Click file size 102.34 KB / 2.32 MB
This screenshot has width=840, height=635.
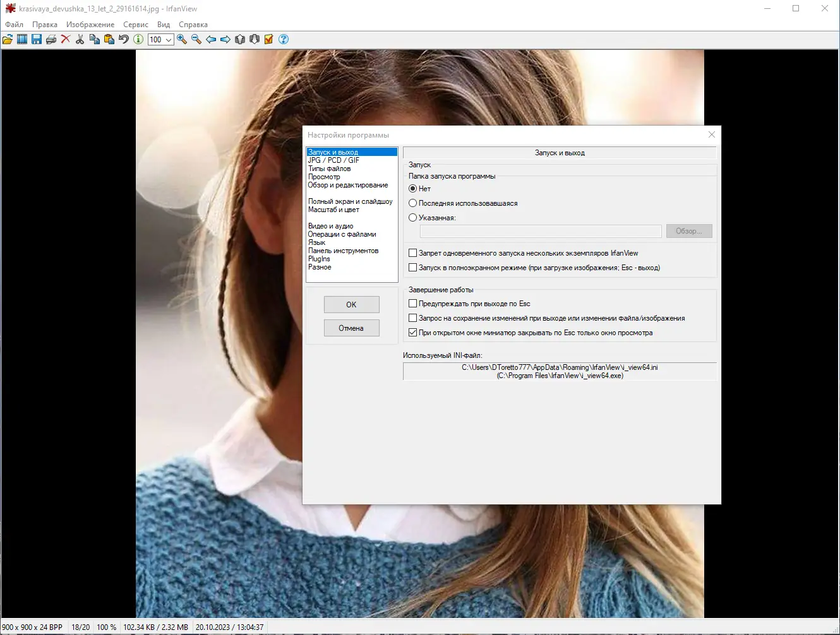156,627
